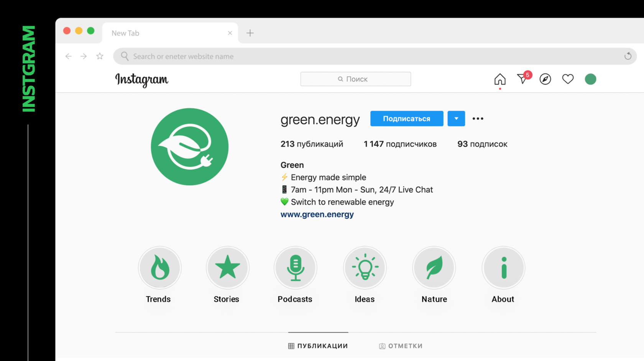Screen dimensions: 644x361
Task: Bookmark page with star icon
Action: point(100,56)
